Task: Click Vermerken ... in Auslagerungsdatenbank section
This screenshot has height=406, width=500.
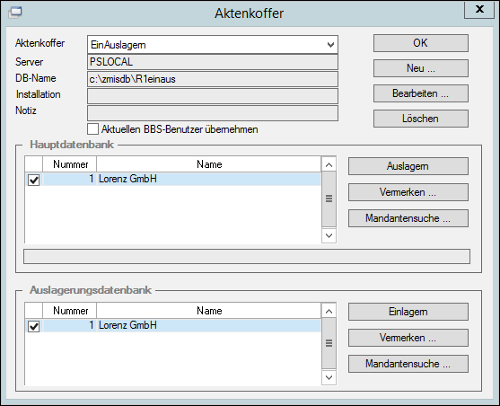Action: 408,338
